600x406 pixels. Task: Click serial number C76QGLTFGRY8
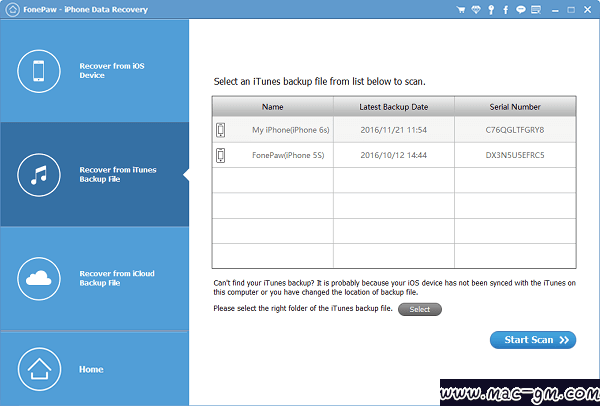point(515,130)
